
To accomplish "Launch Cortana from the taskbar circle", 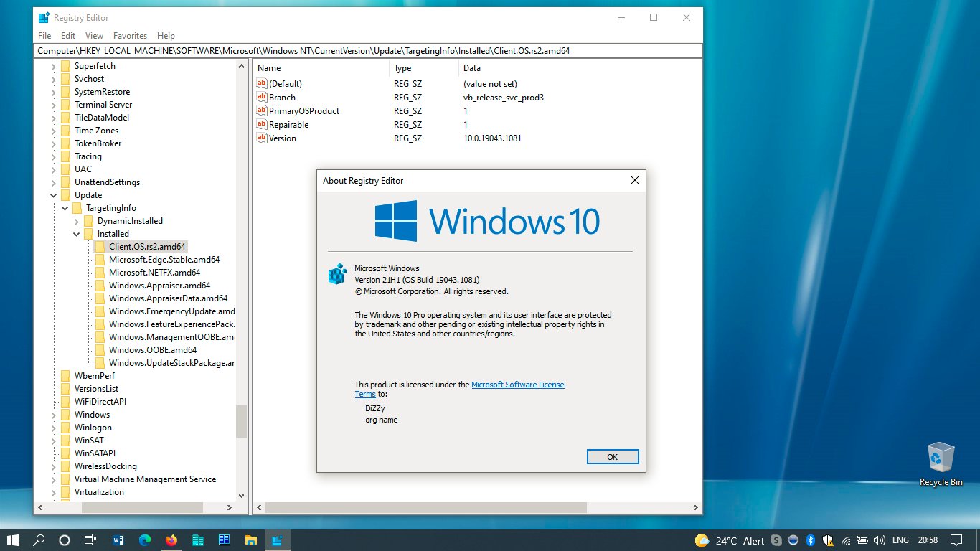I will tap(64, 540).
